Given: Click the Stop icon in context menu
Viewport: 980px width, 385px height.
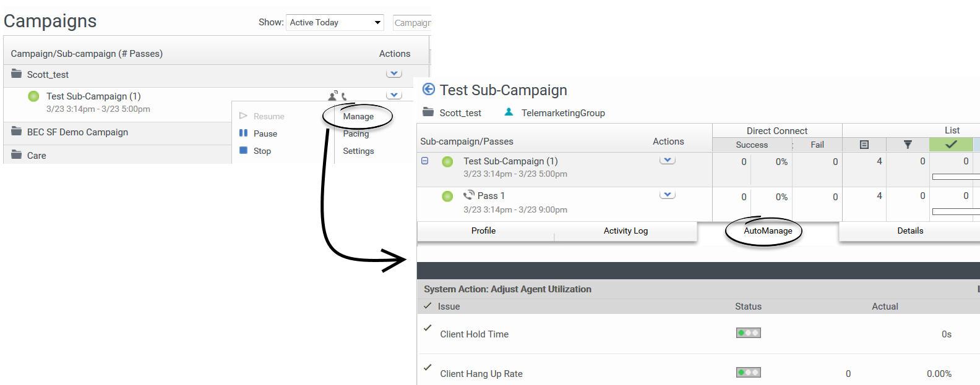Looking at the screenshot, I should pos(243,151).
